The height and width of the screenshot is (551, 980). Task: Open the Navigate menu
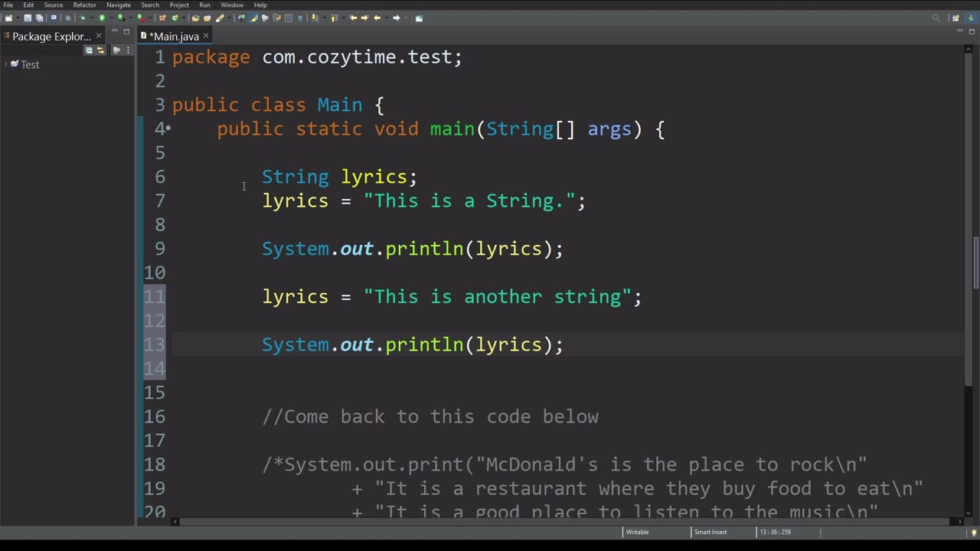pyautogui.click(x=119, y=5)
